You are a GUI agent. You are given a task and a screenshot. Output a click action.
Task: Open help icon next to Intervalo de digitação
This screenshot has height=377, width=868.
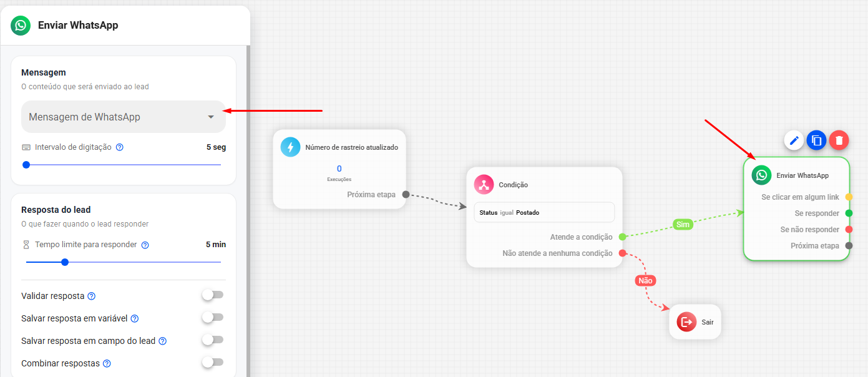pyautogui.click(x=120, y=147)
